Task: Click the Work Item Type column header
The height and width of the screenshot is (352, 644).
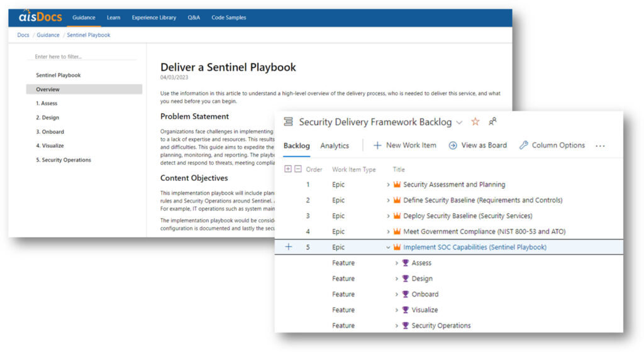Action: coord(353,170)
